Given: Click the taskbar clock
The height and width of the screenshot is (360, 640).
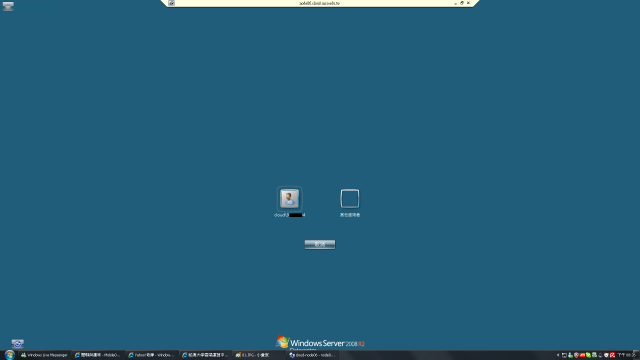Looking at the screenshot, I should 627,355.
